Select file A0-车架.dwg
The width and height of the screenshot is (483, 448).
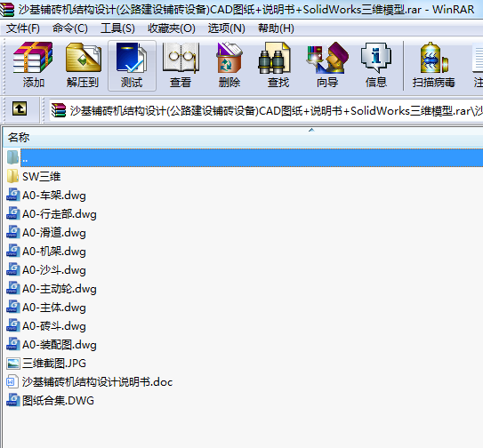[54, 196]
